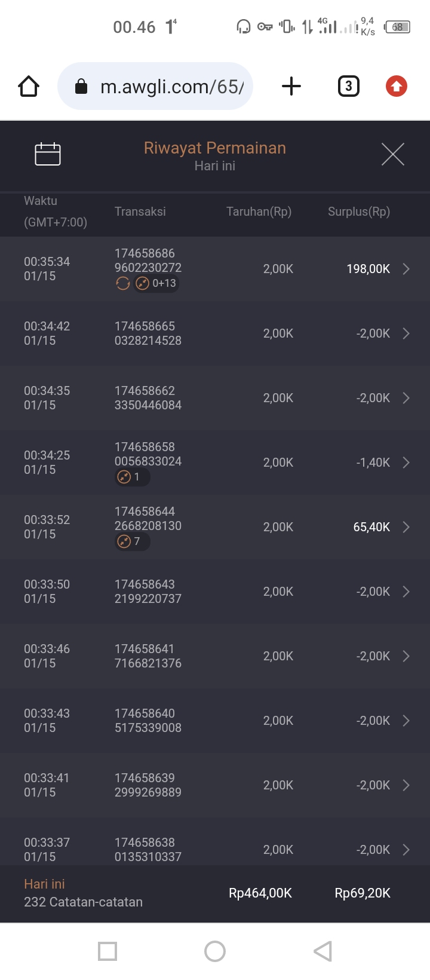Viewport: 430px width, 980px height.
Task: Tap the browser home icon
Action: (29, 87)
